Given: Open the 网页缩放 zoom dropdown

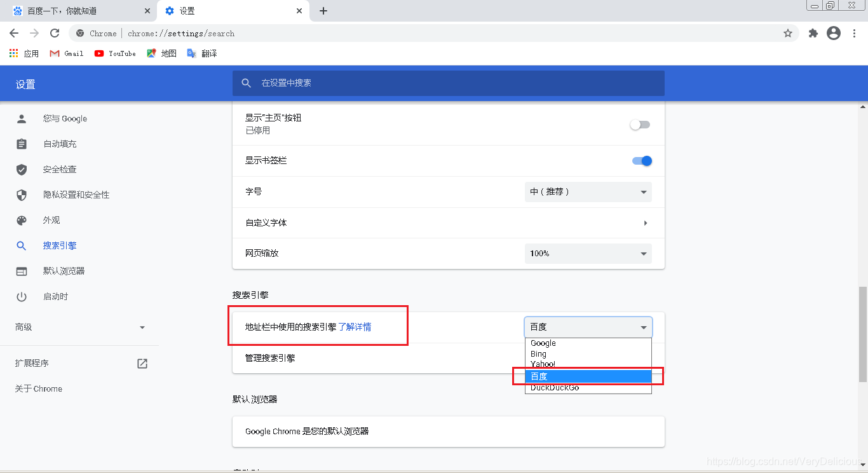Looking at the screenshot, I should (588, 253).
